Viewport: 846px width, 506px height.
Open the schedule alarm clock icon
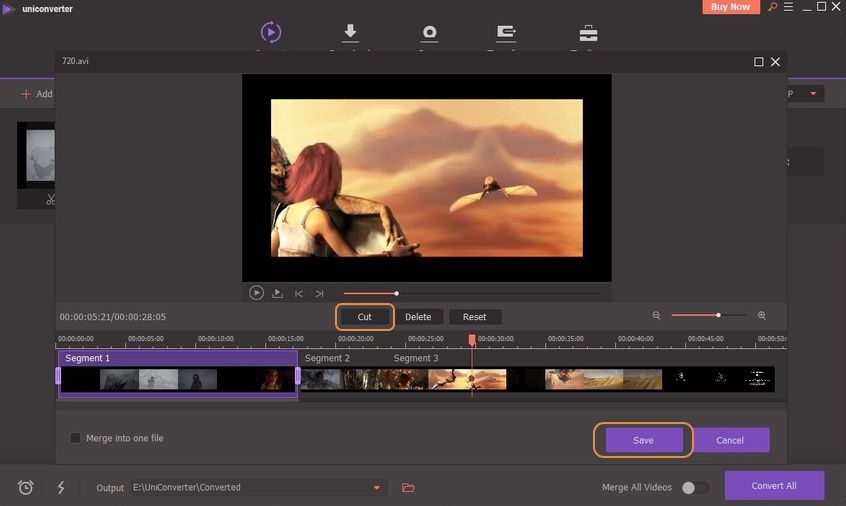(25, 487)
